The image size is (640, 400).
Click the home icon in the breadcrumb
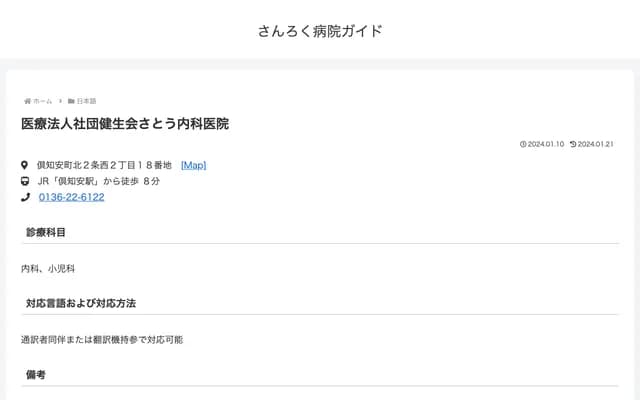(27, 101)
